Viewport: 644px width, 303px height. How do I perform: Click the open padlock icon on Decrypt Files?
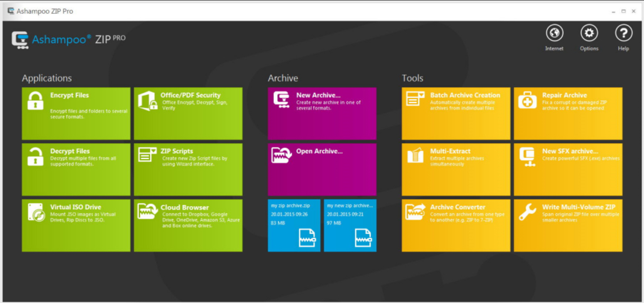tap(35, 157)
